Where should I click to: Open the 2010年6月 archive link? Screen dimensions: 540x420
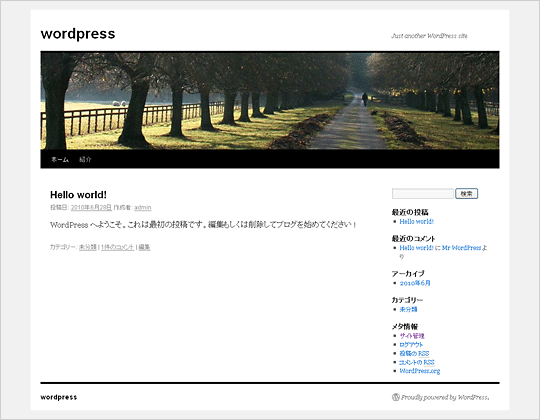pos(415,283)
